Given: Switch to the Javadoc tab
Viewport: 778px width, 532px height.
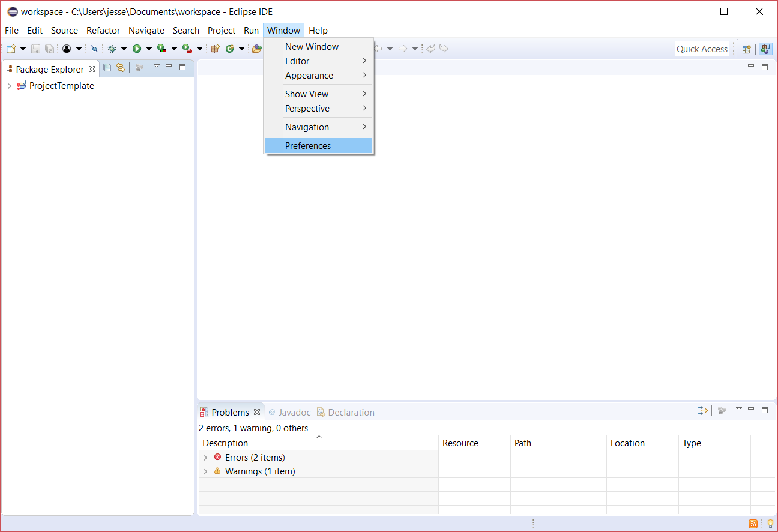Looking at the screenshot, I should pos(295,412).
